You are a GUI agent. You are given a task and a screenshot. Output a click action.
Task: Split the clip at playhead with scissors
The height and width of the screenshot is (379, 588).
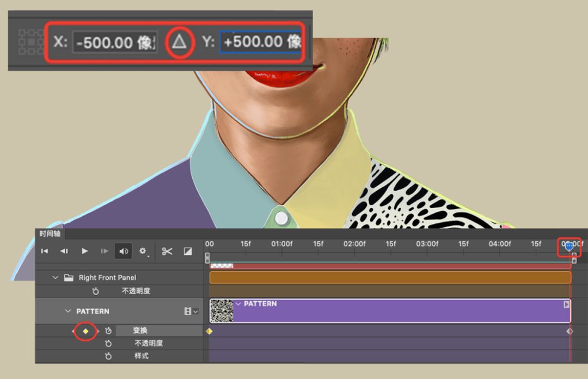tap(167, 251)
